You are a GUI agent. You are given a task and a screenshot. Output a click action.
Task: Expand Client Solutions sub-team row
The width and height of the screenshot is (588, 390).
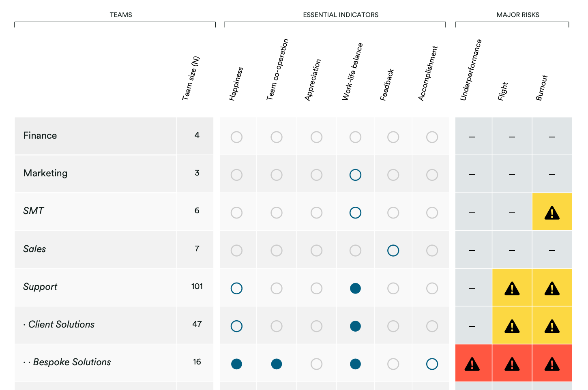coord(61,324)
